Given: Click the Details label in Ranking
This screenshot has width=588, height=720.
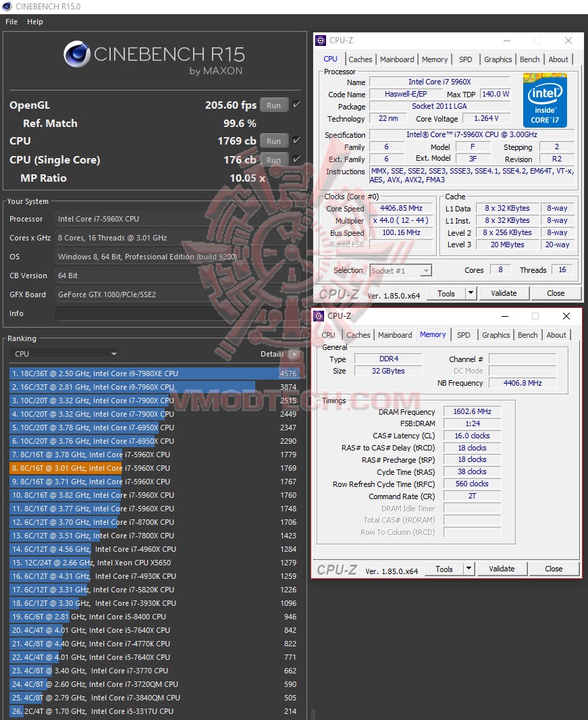Looking at the screenshot, I should [272, 354].
